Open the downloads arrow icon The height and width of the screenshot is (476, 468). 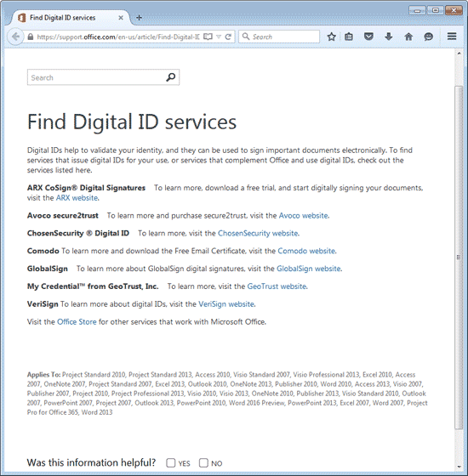(388, 37)
